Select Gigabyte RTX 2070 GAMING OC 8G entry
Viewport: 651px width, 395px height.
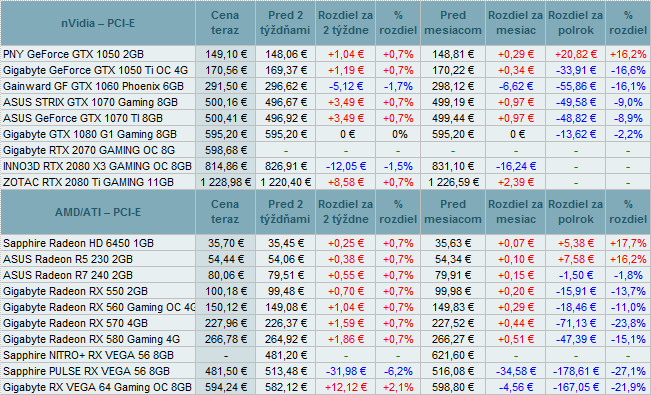89,150
